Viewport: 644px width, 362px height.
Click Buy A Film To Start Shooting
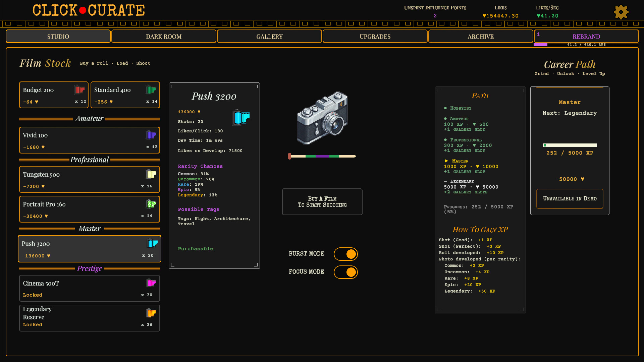[x=322, y=202]
